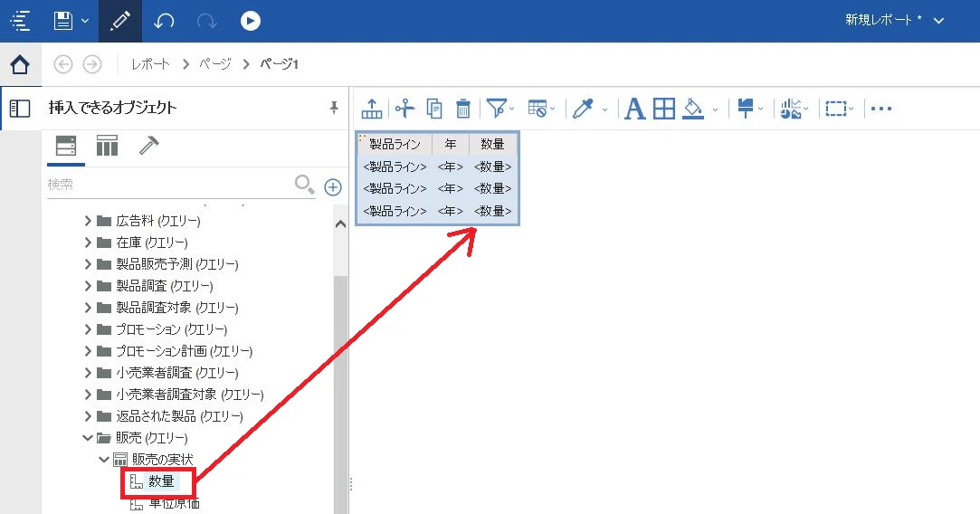This screenshot has width=980, height=514.
Task: Toggle the pencil Edit mode button
Action: tap(120, 21)
